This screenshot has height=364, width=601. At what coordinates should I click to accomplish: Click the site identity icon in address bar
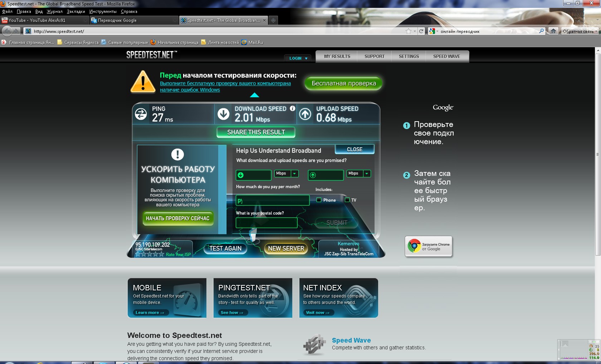coord(28,31)
